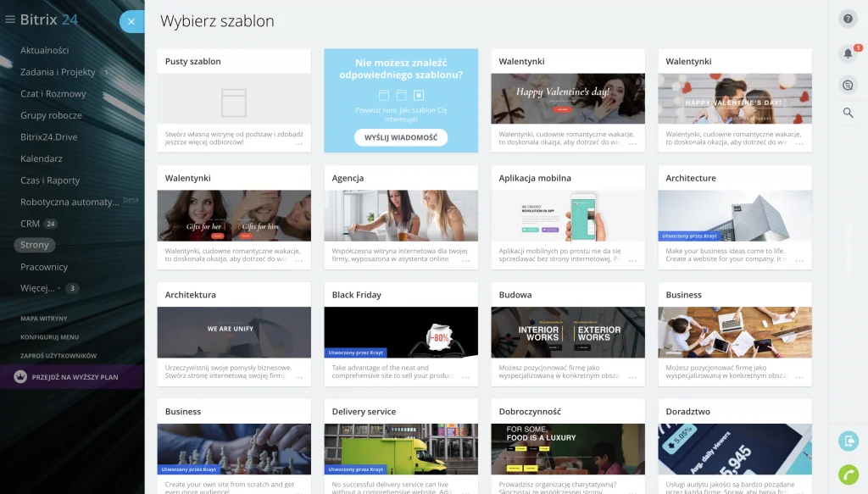Open notifications bell with red badge
The width and height of the screenshot is (868, 494).
848,54
